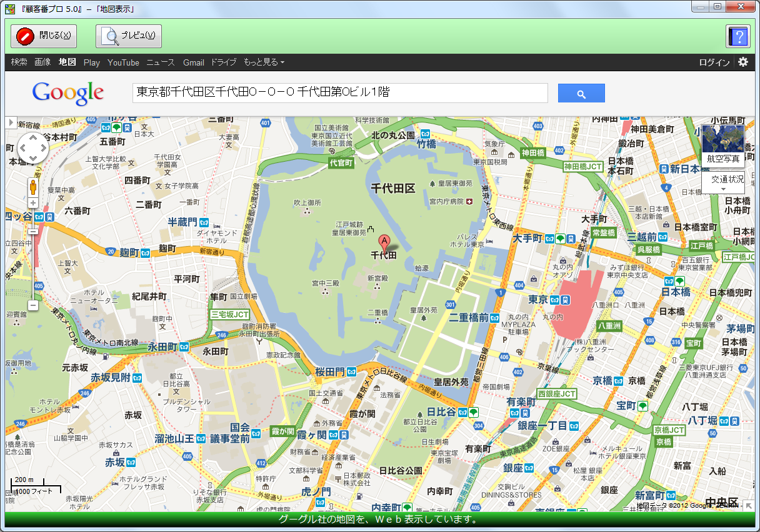Click the 二重橋前 station metro icon

coord(495,318)
